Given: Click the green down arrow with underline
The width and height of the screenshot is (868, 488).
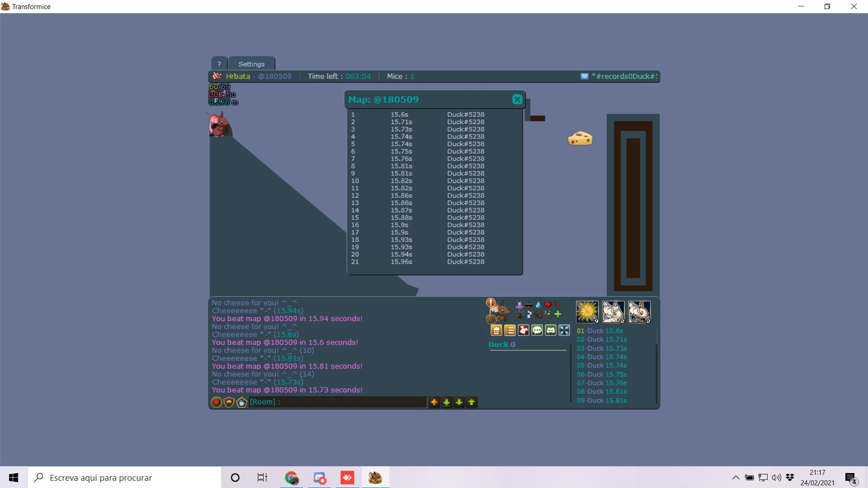Looking at the screenshot, I should [x=446, y=402].
